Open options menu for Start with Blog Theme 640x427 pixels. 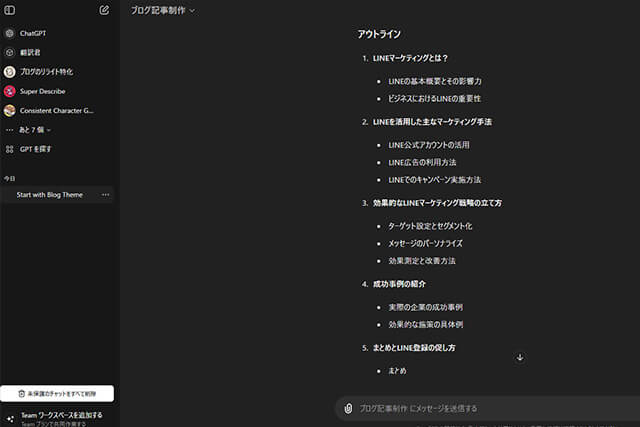click(105, 194)
